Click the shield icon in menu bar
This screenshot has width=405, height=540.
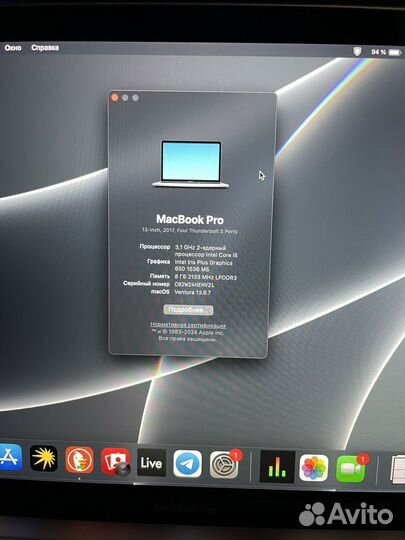click(357, 52)
